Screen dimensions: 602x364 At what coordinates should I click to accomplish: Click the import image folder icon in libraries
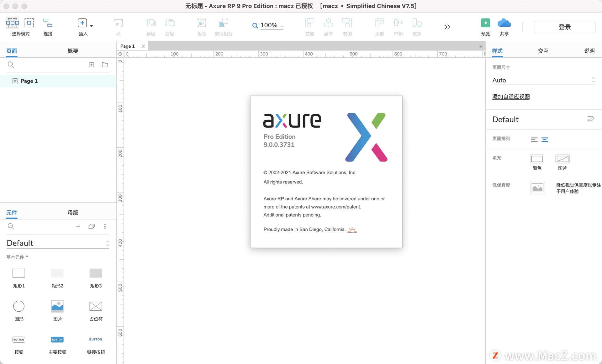(92, 226)
